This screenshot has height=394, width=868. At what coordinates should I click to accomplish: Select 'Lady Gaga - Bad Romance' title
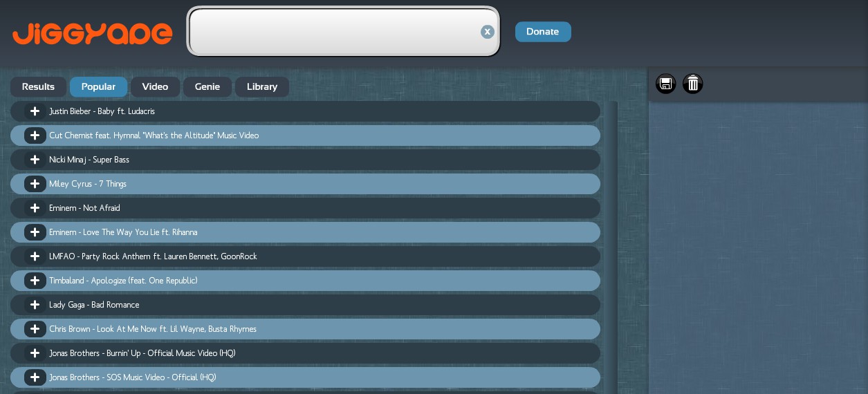(x=94, y=305)
